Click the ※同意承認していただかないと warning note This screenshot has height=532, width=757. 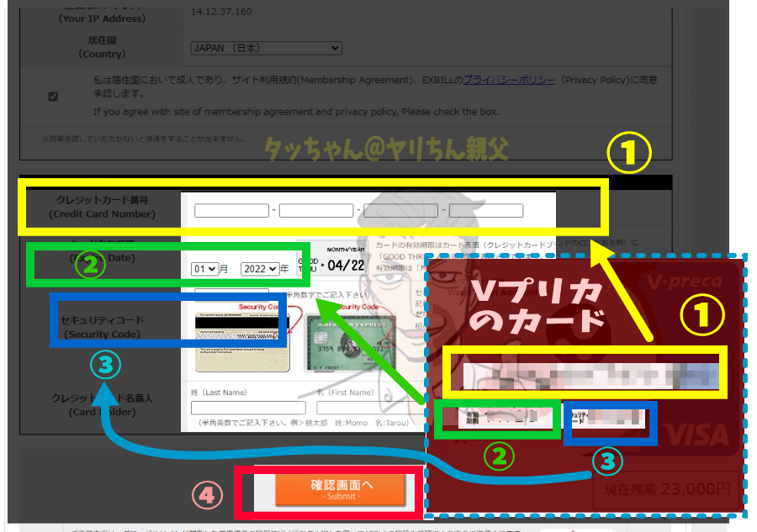pos(143,139)
